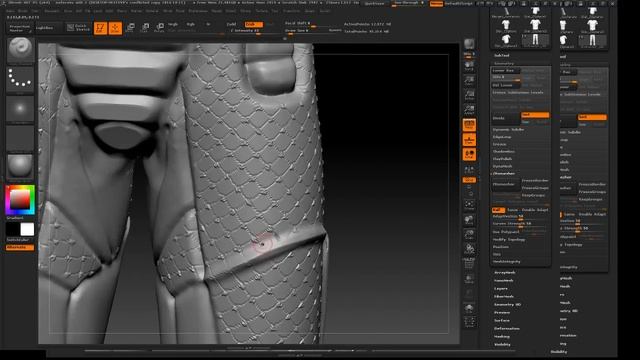Screen dimensions: 640x360
Task: Open Quick Sketch from the top shelf
Action: (78, 27)
